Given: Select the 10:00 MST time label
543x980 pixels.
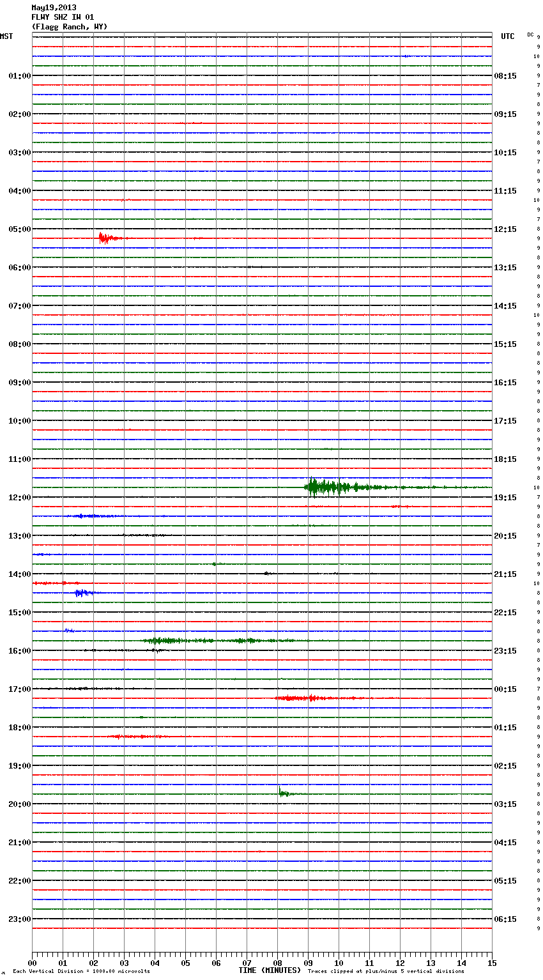Looking at the screenshot, I should 20,421.
